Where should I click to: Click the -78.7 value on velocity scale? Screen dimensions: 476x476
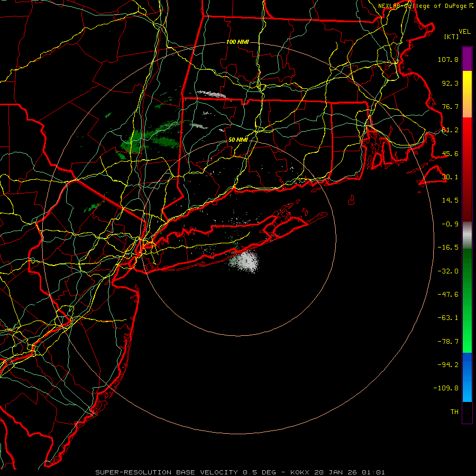click(448, 342)
